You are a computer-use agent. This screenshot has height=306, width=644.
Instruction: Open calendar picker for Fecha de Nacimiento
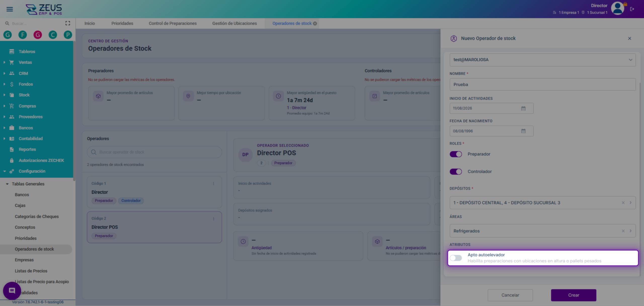pyautogui.click(x=524, y=131)
